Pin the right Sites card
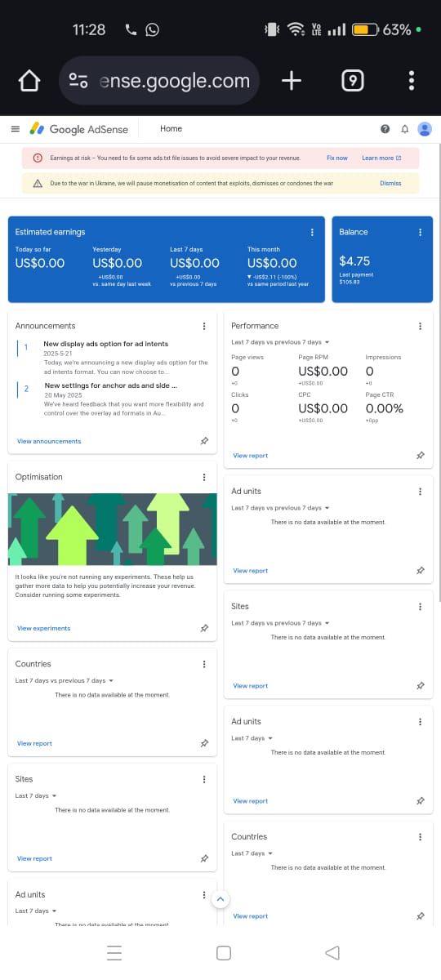This screenshot has width=441, height=980. (x=420, y=686)
